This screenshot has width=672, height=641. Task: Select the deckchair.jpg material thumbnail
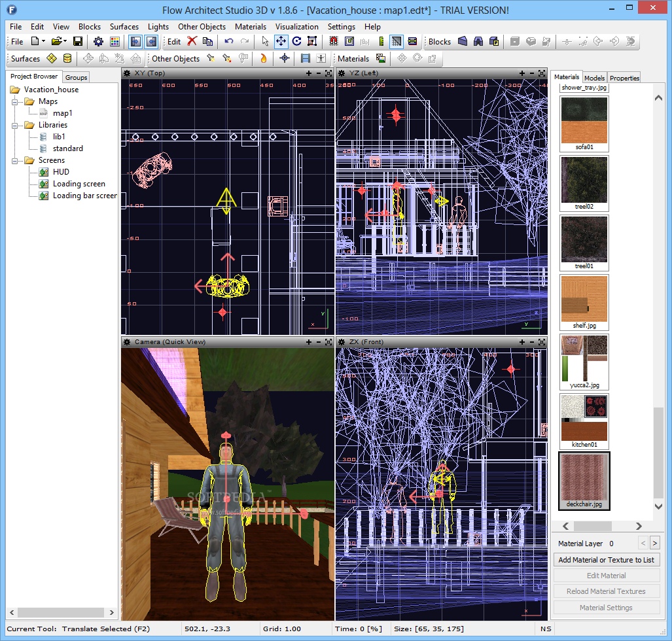[x=584, y=481]
